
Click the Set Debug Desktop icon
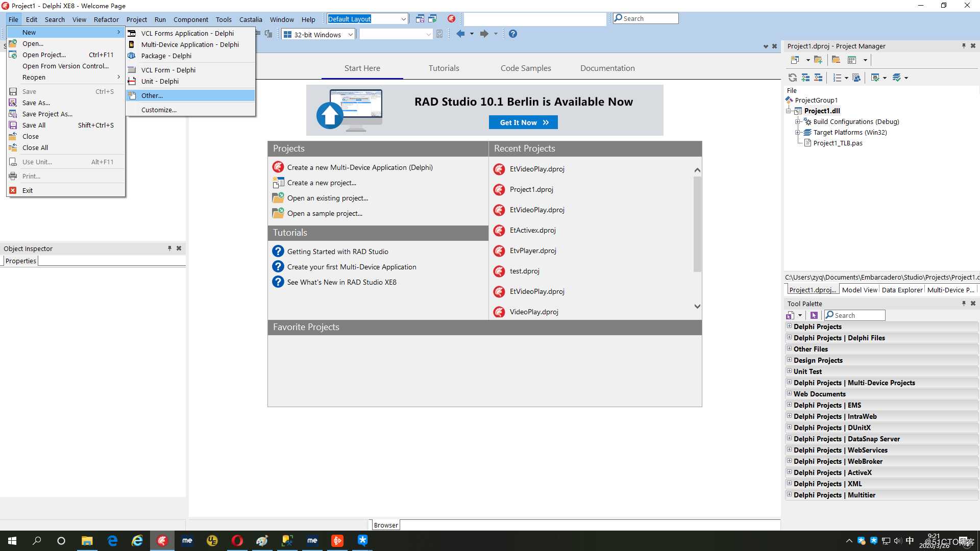pos(432,19)
